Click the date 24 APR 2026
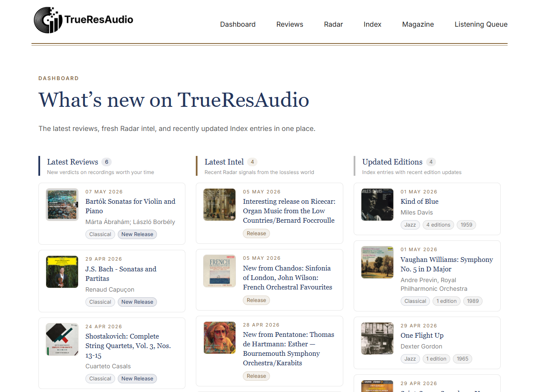 click(104, 327)
